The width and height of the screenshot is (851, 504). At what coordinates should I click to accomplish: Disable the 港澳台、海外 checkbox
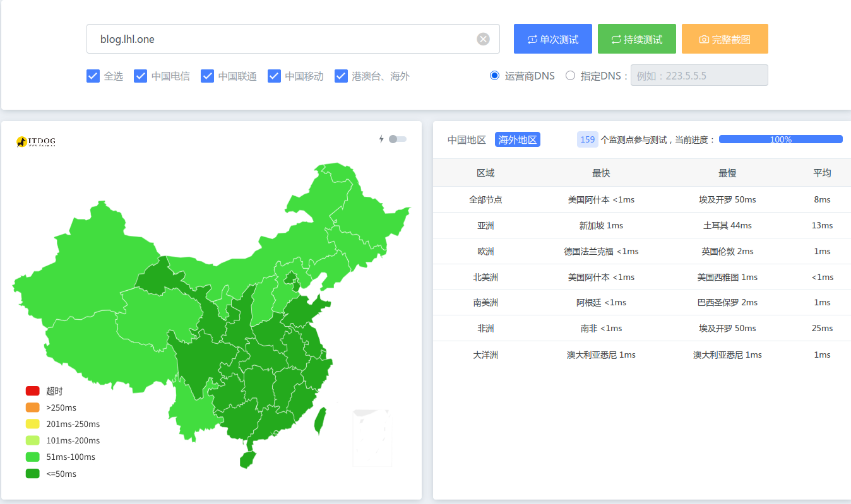point(342,75)
